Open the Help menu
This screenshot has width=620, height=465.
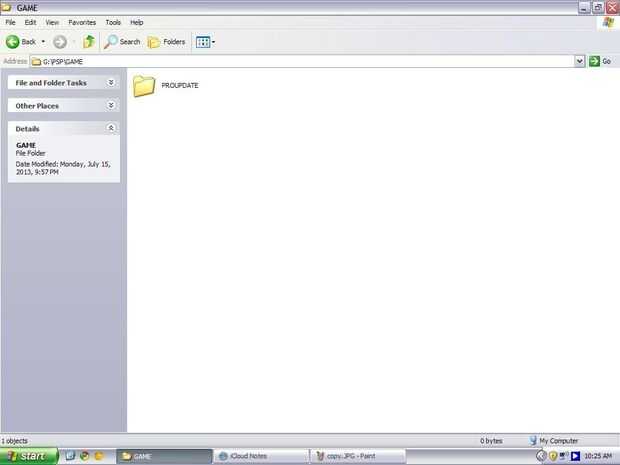point(136,23)
